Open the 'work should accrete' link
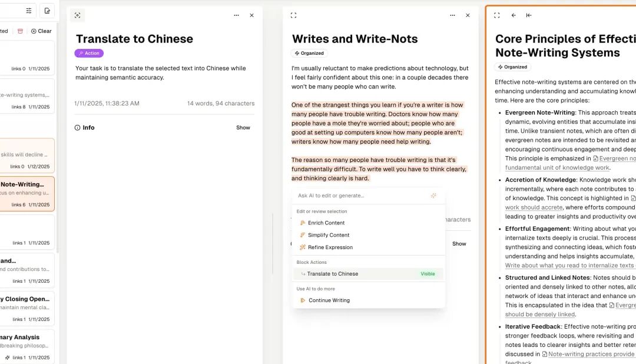This screenshot has height=364, width=636. click(x=534, y=207)
